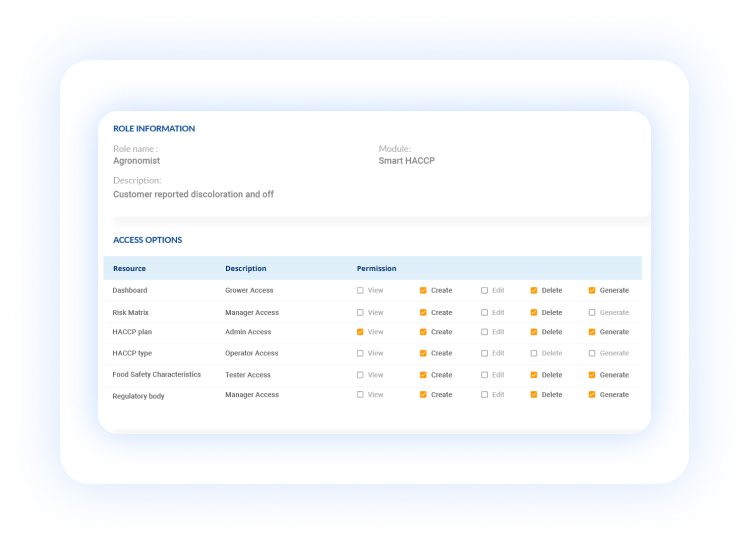Tick Edit for HACCP type
The width and height of the screenshot is (749, 544).
coord(484,353)
